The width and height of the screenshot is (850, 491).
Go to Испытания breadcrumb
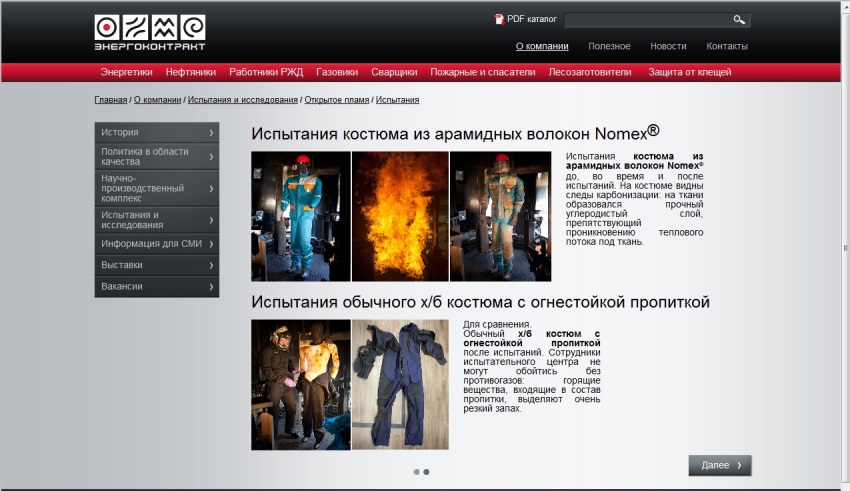397,100
